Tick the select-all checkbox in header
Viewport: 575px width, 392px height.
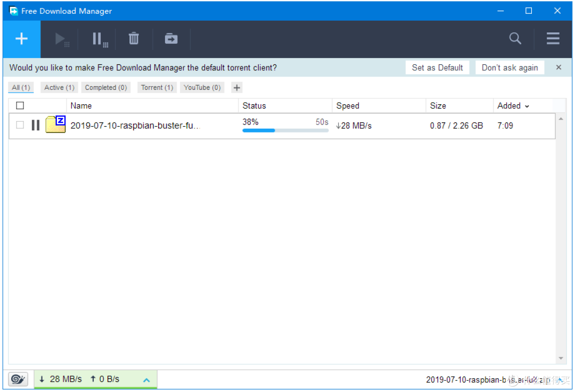pos(20,106)
